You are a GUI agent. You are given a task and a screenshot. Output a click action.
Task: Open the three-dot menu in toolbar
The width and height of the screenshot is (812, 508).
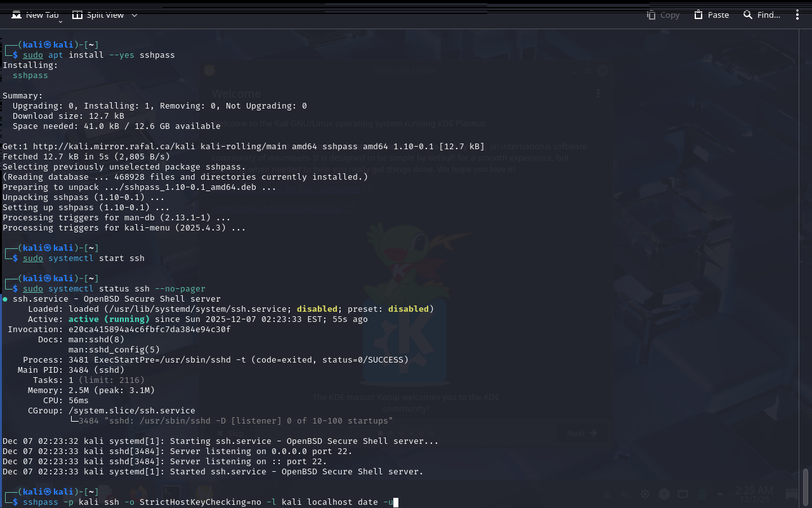click(x=797, y=15)
